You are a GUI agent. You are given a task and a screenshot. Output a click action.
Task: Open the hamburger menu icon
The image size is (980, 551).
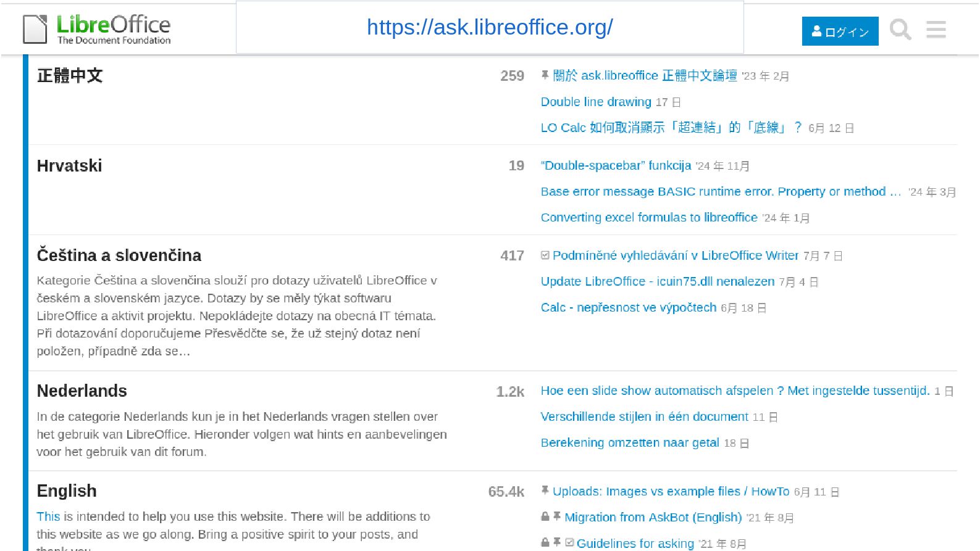pos(936,30)
